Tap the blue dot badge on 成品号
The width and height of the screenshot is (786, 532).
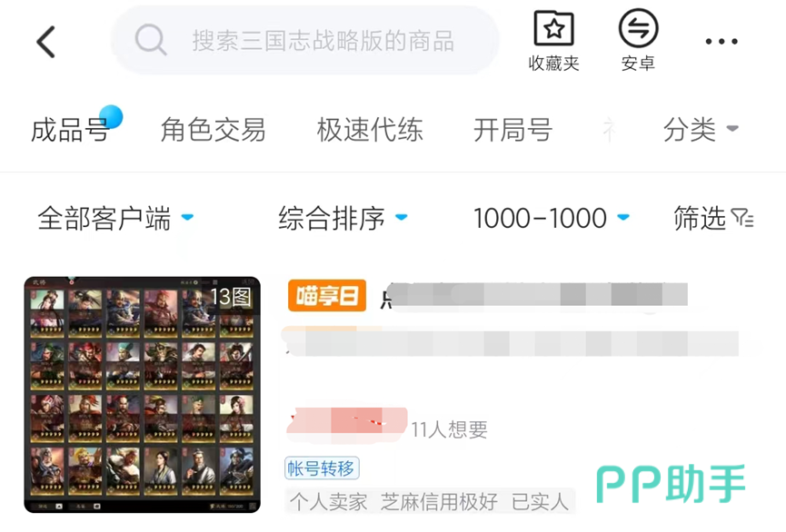pos(111,117)
